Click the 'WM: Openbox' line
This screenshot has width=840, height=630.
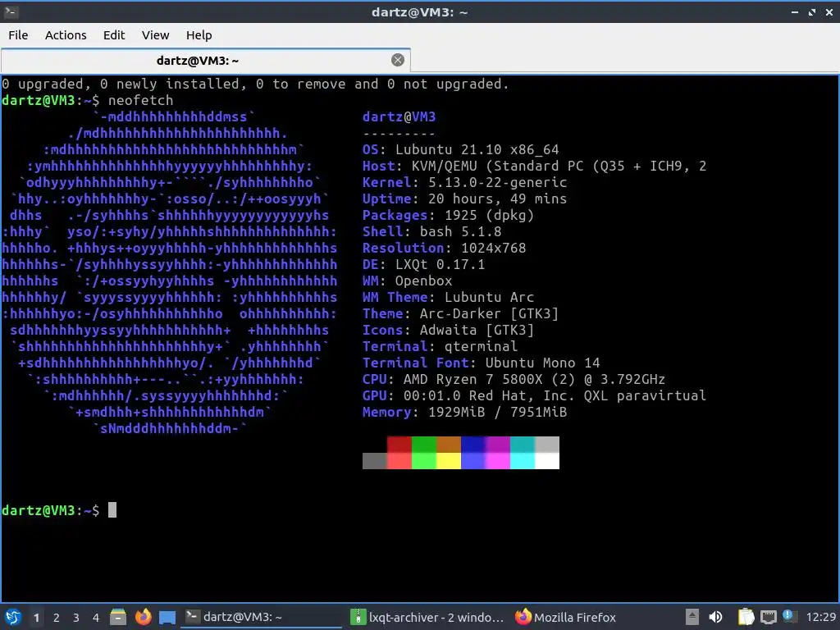pyautogui.click(x=407, y=281)
